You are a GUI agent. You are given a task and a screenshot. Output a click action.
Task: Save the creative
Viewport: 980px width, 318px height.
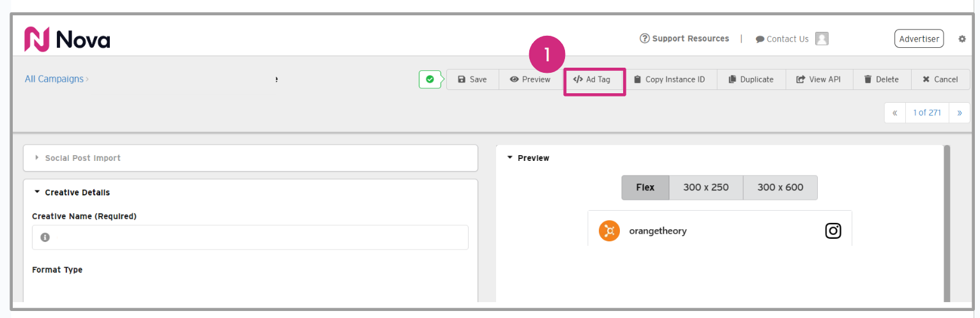click(472, 79)
